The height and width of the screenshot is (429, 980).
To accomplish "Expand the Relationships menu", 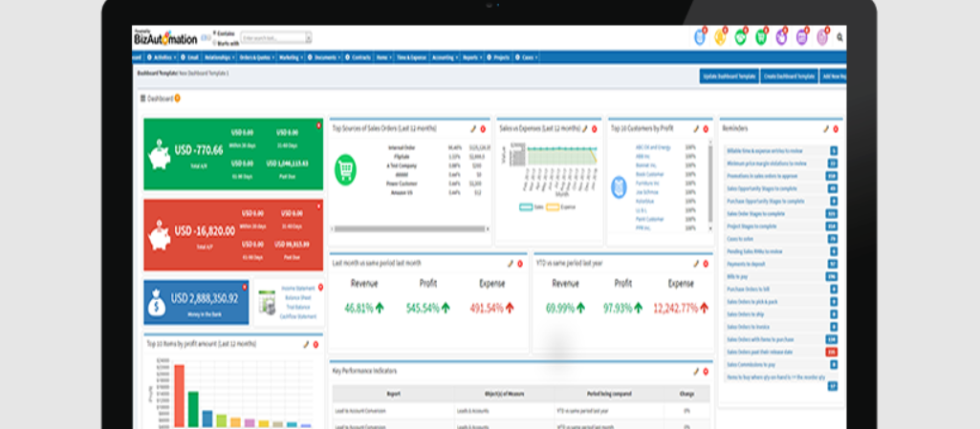I will tap(219, 56).
